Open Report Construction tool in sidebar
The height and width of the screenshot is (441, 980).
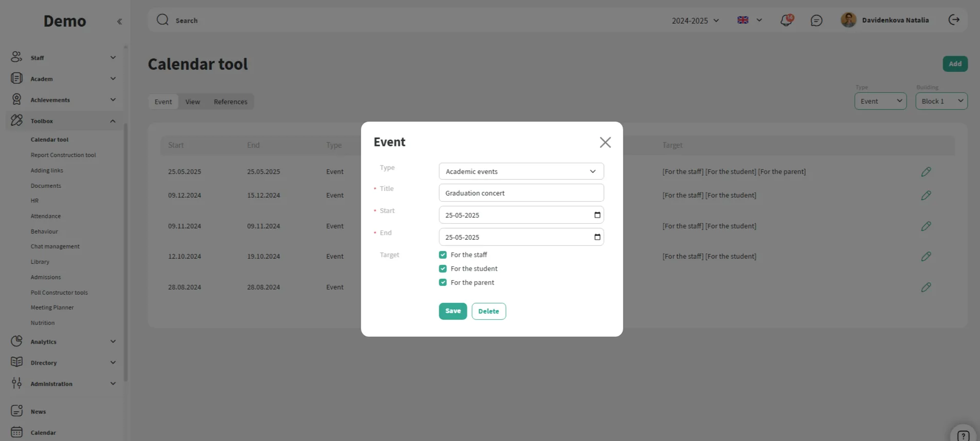[63, 155]
